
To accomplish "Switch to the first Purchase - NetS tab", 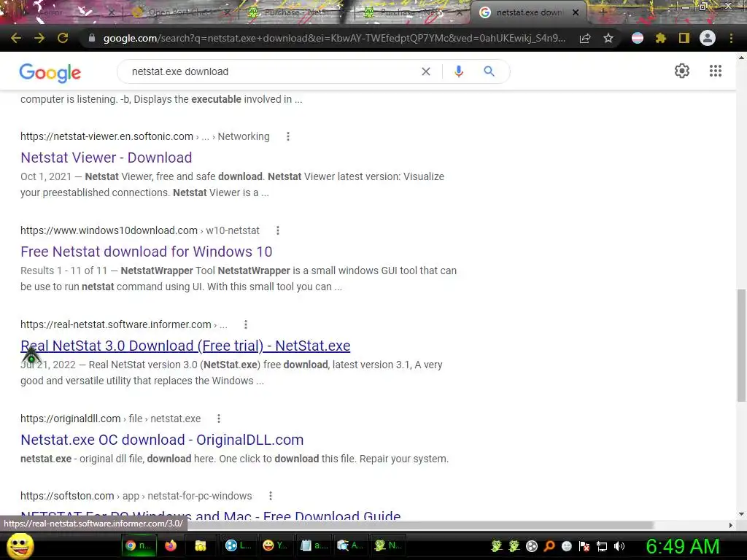I will pos(294,12).
